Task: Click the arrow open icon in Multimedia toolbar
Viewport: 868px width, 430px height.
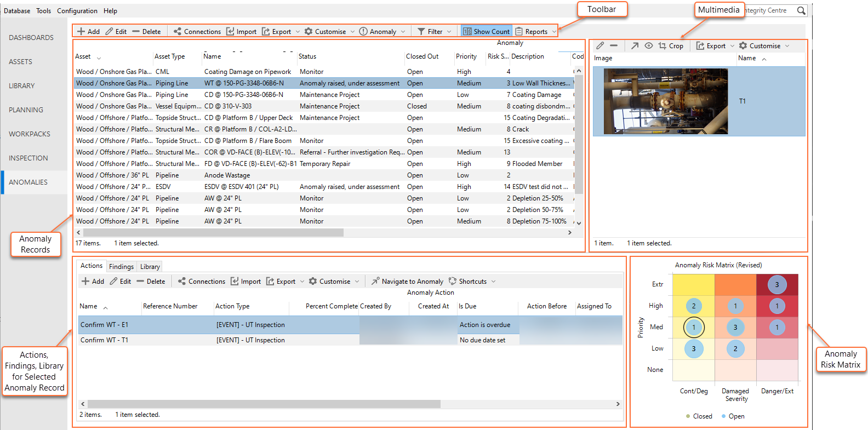Action: [x=635, y=46]
